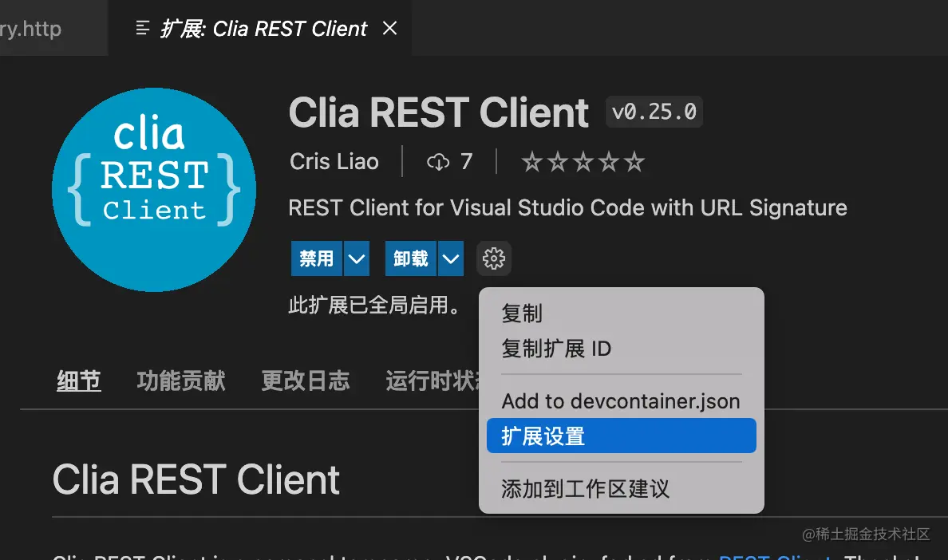This screenshot has width=948, height=560.
Task: Close the Clia REST Client tab
Action: coord(390,29)
